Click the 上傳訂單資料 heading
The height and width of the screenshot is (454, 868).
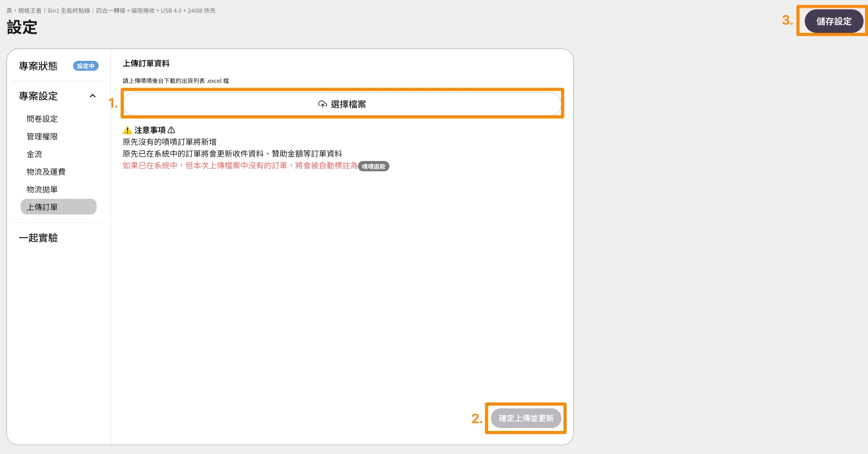pos(146,63)
